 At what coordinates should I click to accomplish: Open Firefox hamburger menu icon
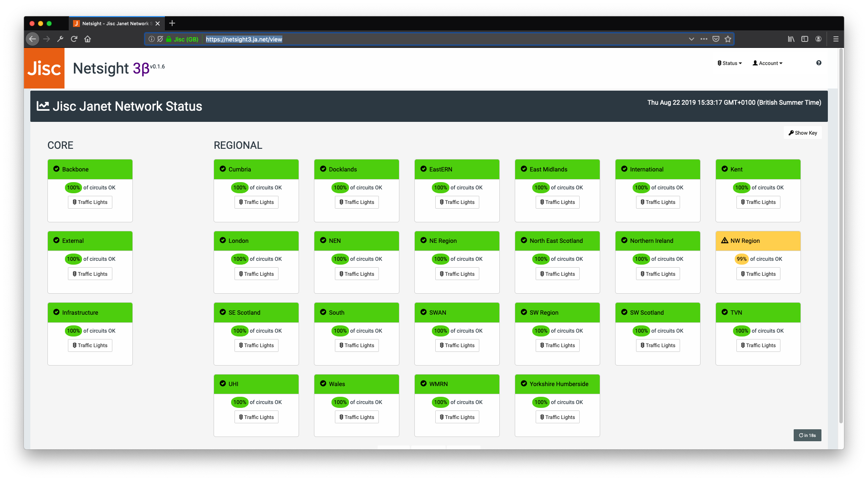pyautogui.click(x=836, y=39)
